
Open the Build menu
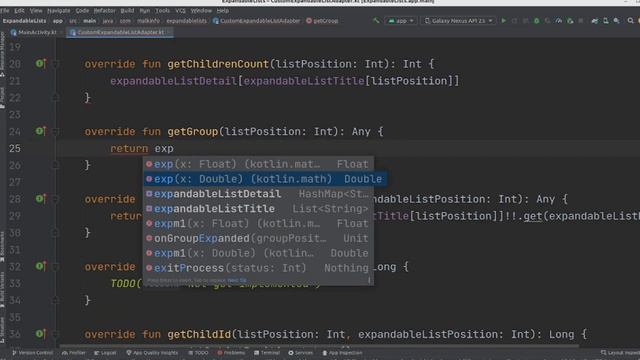[127, 11]
